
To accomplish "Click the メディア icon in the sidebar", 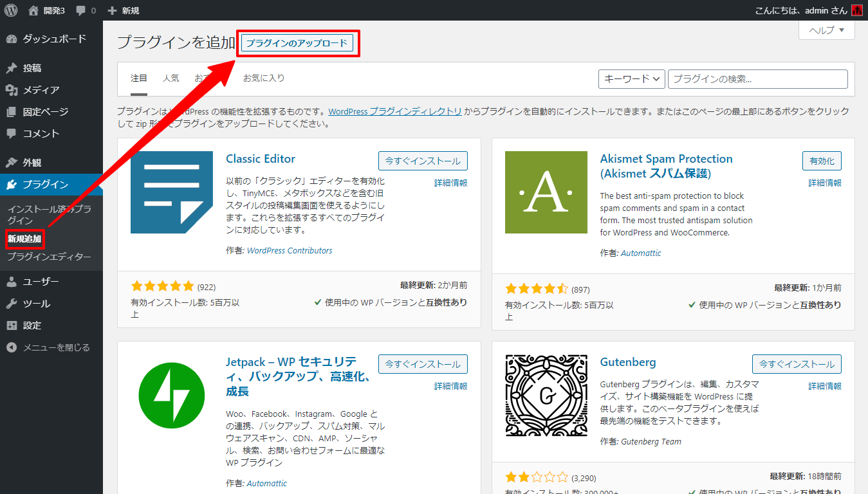I will [x=12, y=90].
